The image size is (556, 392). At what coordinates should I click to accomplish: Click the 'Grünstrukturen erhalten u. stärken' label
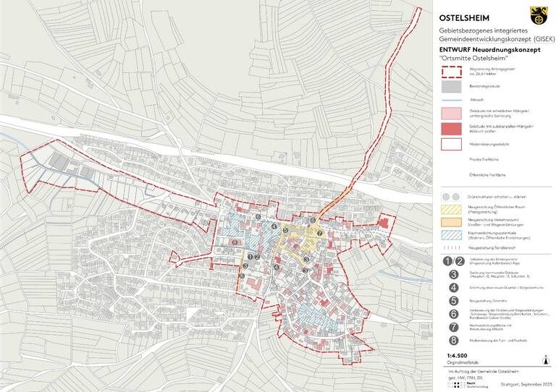[497, 197]
